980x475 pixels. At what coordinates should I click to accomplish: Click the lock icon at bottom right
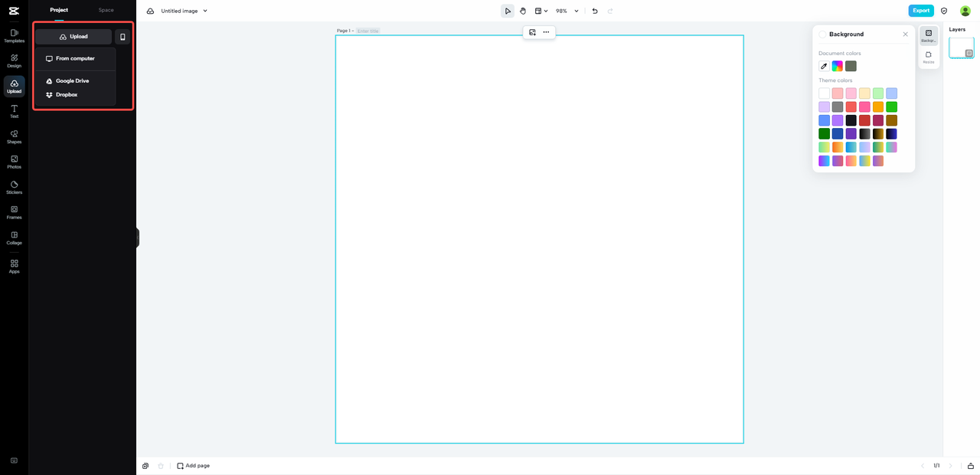coord(971,466)
